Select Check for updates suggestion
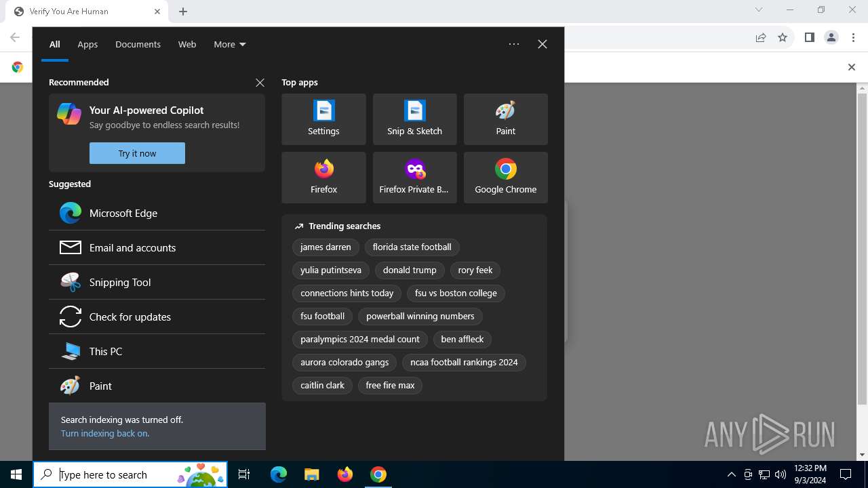 [x=157, y=317]
